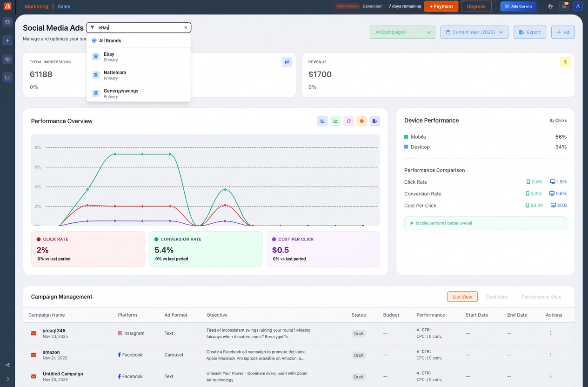Click the plus icon in the left sidebar
The image size is (588, 387).
tap(7, 41)
